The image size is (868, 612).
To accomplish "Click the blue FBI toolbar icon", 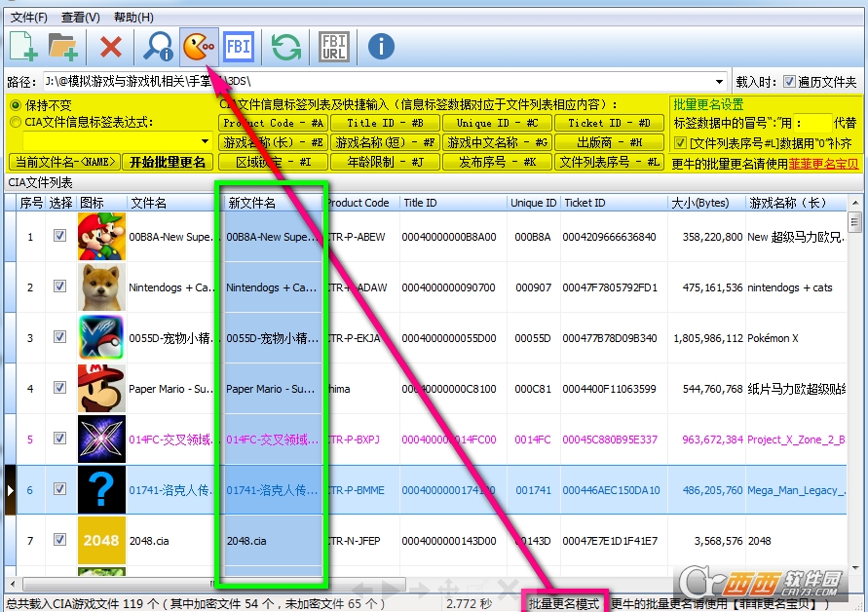I will pyautogui.click(x=239, y=47).
